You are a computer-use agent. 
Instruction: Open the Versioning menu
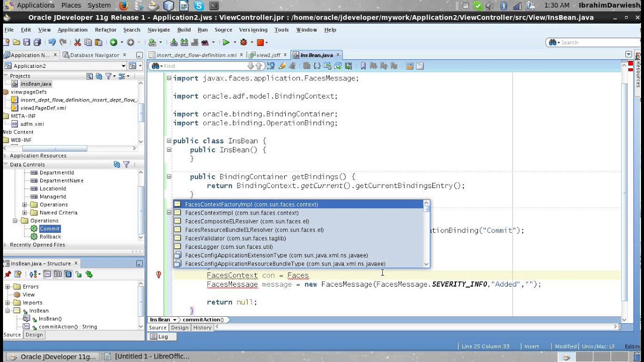tap(253, 30)
